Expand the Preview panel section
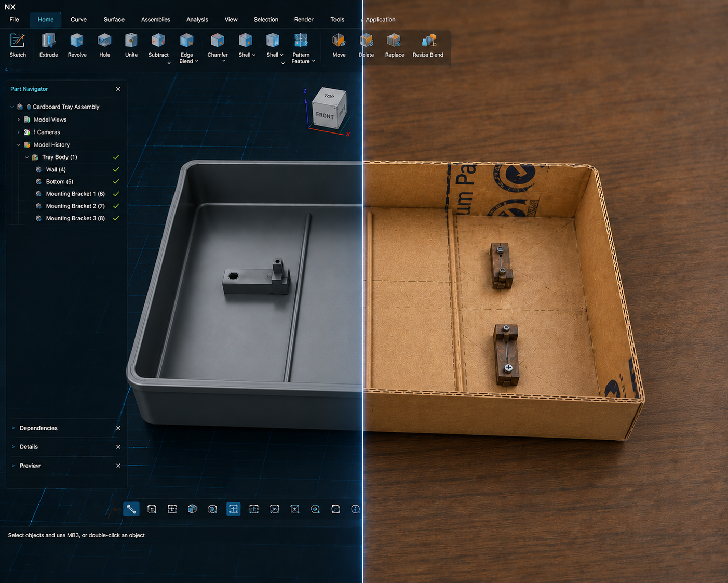 click(14, 466)
